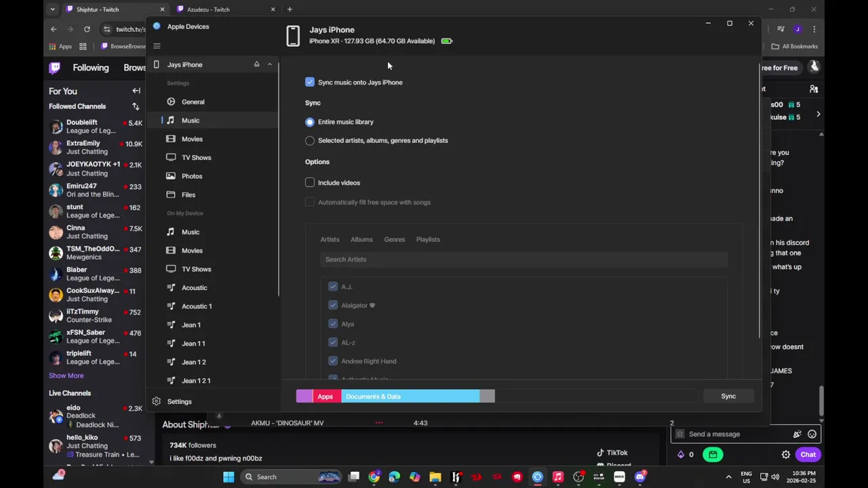Open the hamburger menu in Apple Devices
This screenshot has width=868, height=488.
157,46
